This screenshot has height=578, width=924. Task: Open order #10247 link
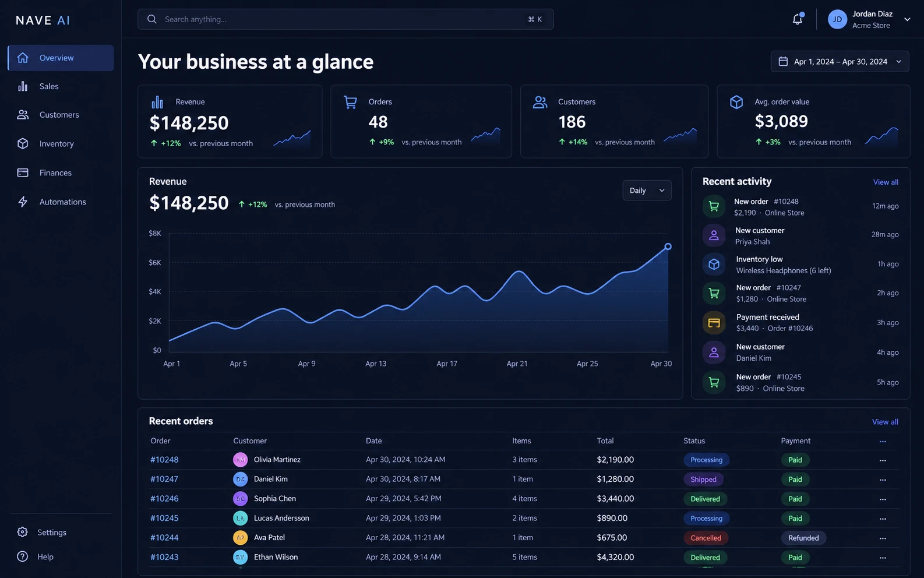164,480
